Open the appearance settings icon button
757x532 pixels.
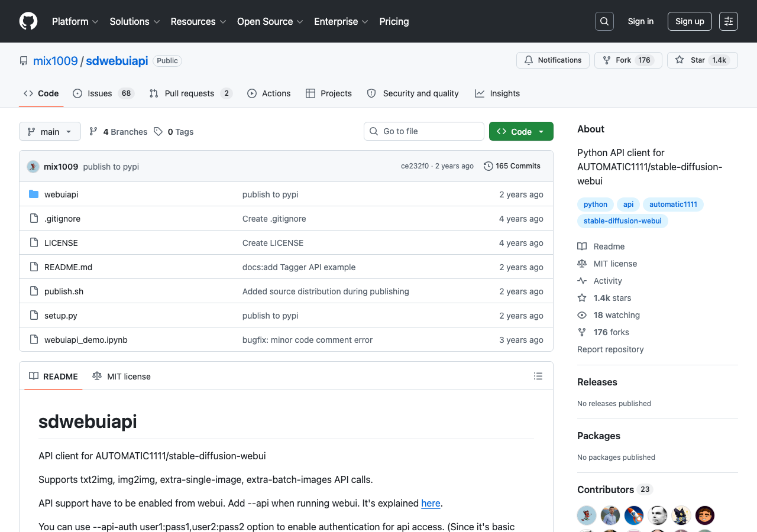[729, 21]
